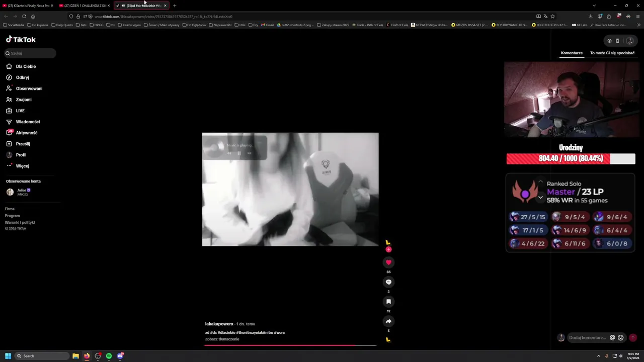The height and width of the screenshot is (362, 644).
Task: Open File Explorer from the taskbar
Action: click(75, 356)
